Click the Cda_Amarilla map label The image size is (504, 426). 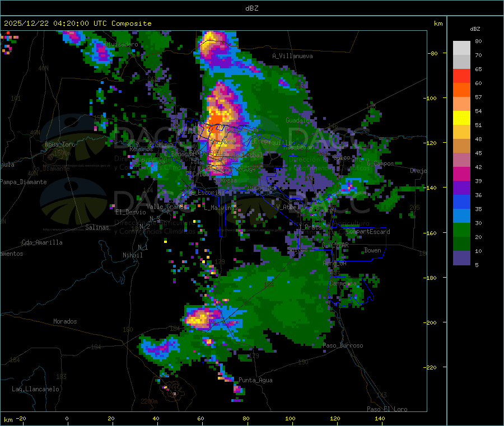(42, 242)
